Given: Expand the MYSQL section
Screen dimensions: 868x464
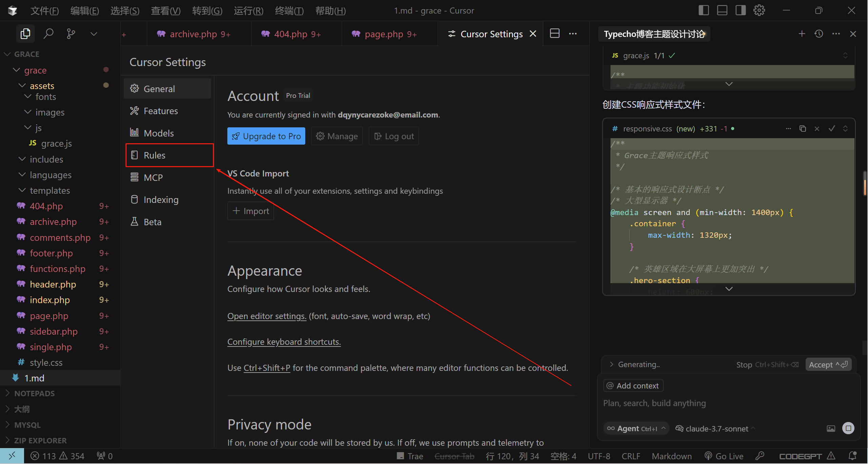Looking at the screenshot, I should pos(27,425).
